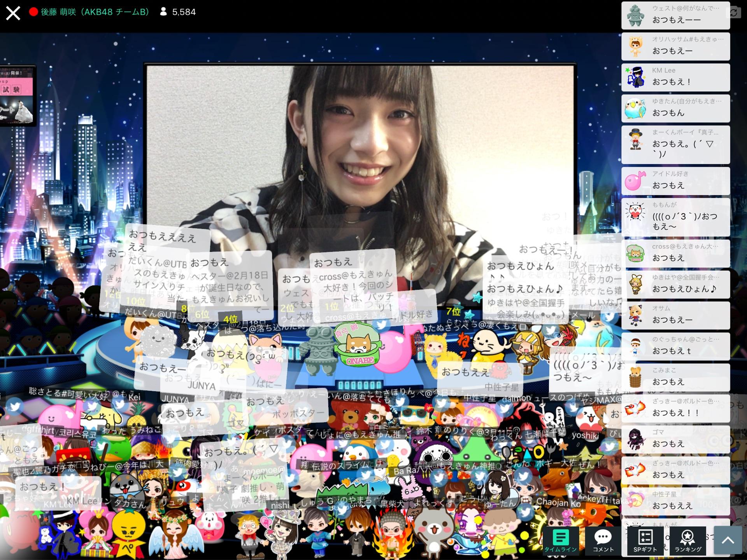This screenshot has width=747, height=560.
Task: Select ゆきたん's comment おつもん
Action: pos(675,108)
